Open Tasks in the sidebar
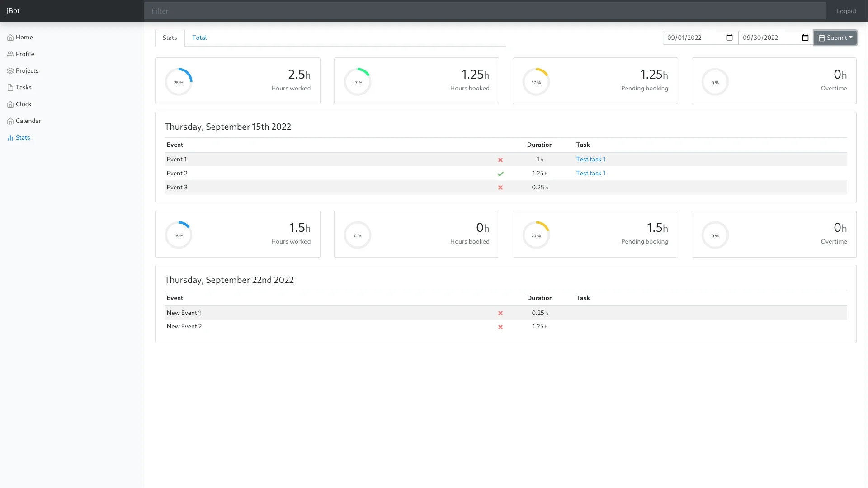 [24, 87]
